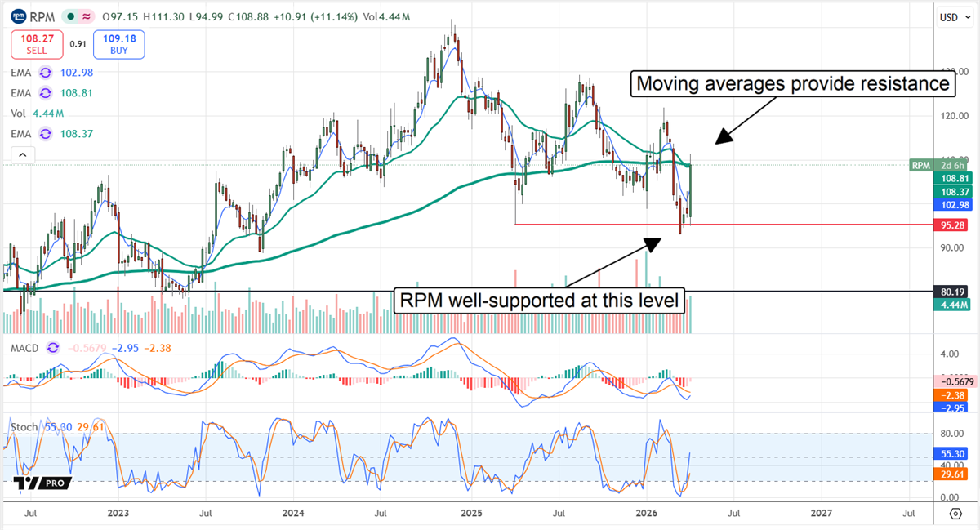The height and width of the screenshot is (530, 980).
Task: Click the SELL 108.27 button
Action: point(36,44)
